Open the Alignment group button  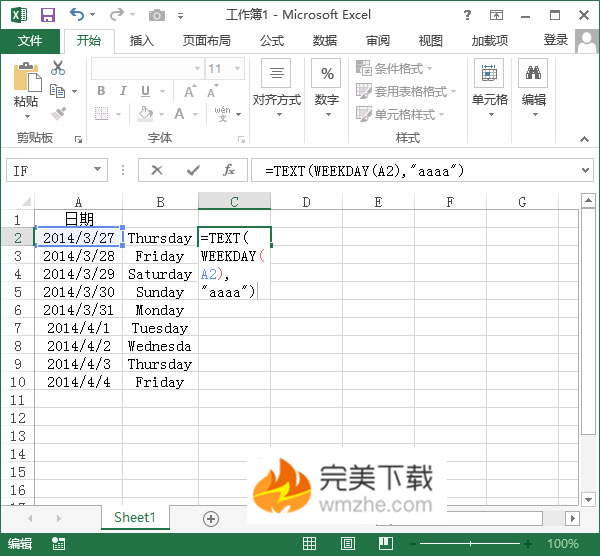(x=277, y=88)
